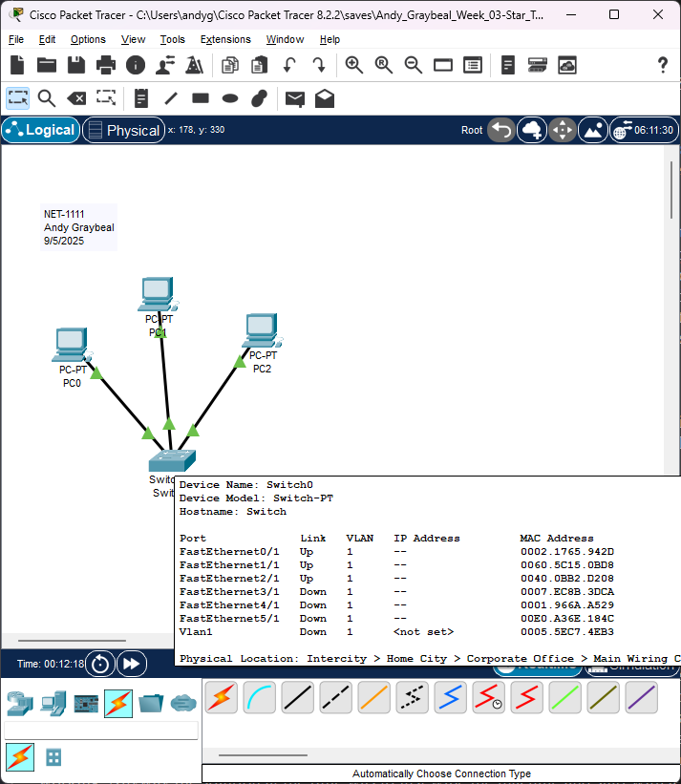This screenshot has height=784, width=681.
Task: Choose the Place Note tool
Action: pos(141,98)
